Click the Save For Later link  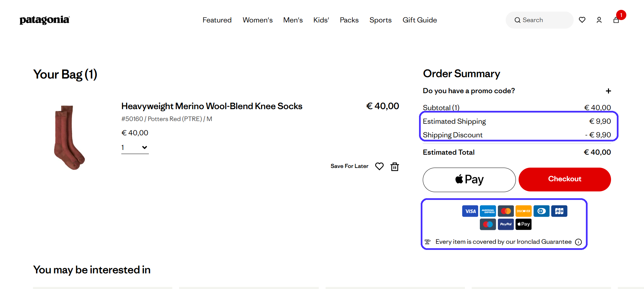tap(349, 166)
